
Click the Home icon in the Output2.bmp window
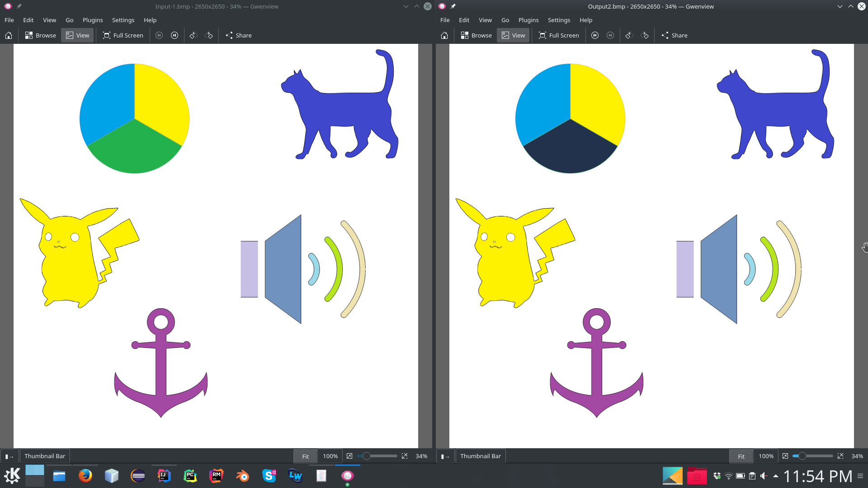tap(444, 35)
